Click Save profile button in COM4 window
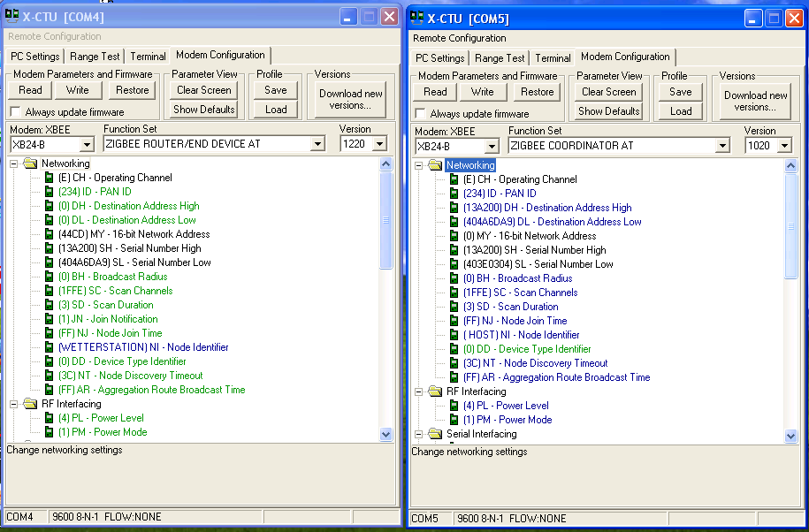The height and width of the screenshot is (532, 809). pyautogui.click(x=276, y=90)
